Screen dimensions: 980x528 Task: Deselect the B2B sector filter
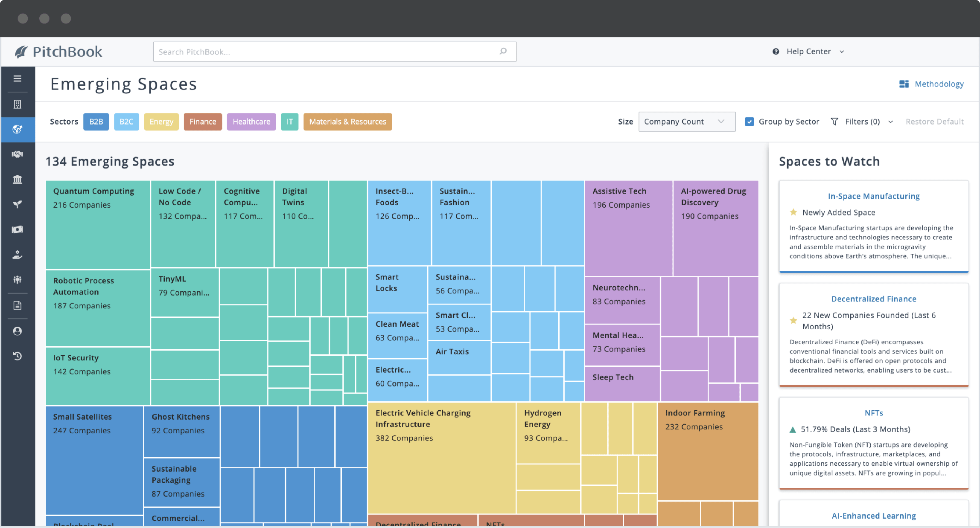pos(96,122)
